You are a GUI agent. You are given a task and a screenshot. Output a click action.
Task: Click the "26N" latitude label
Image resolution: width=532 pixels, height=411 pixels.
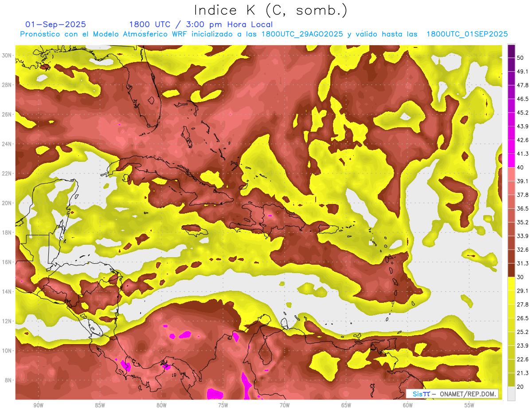coord(7,114)
